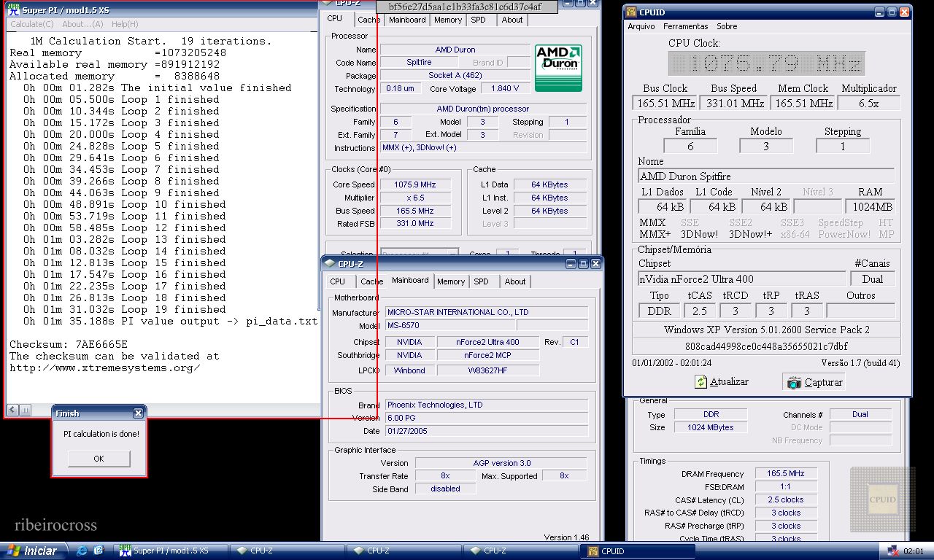The height and width of the screenshot is (560, 934).
Task: Click BIOS brand Phoenix Technologies, LTD field
Action: 486,405
